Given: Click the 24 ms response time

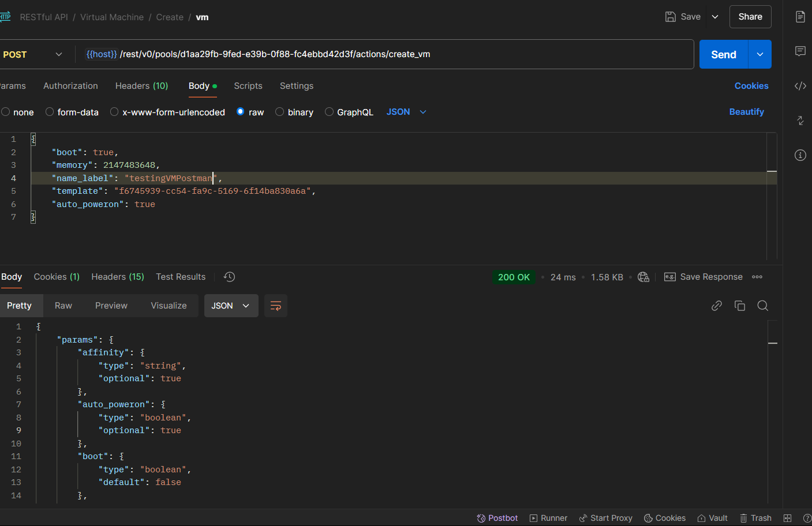Looking at the screenshot, I should [x=563, y=277].
